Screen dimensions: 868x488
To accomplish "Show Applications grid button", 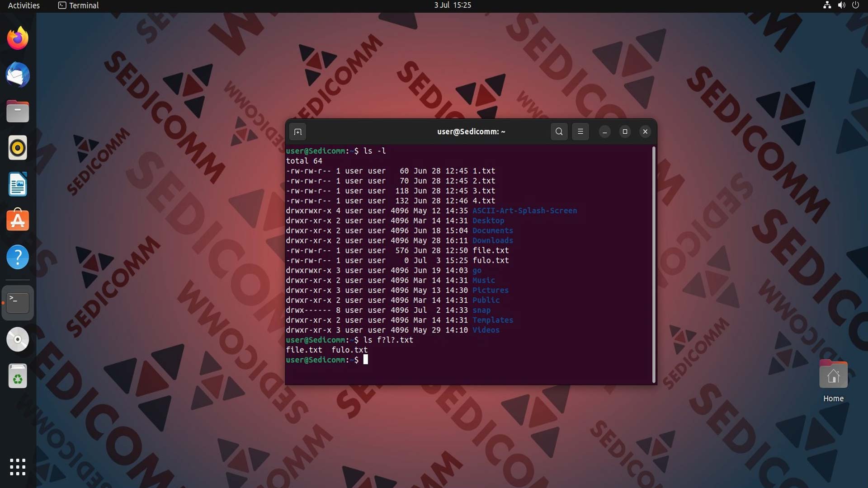I will pyautogui.click(x=18, y=467).
